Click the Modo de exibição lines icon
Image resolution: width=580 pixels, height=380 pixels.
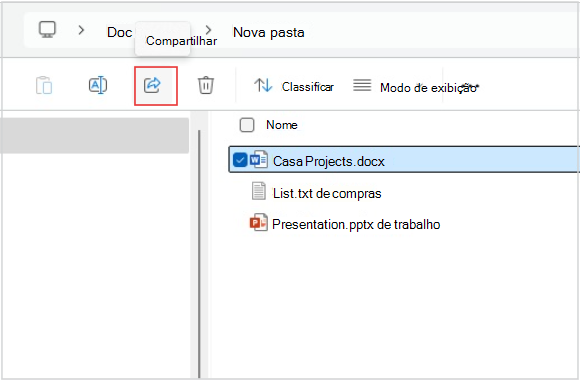coord(362,85)
